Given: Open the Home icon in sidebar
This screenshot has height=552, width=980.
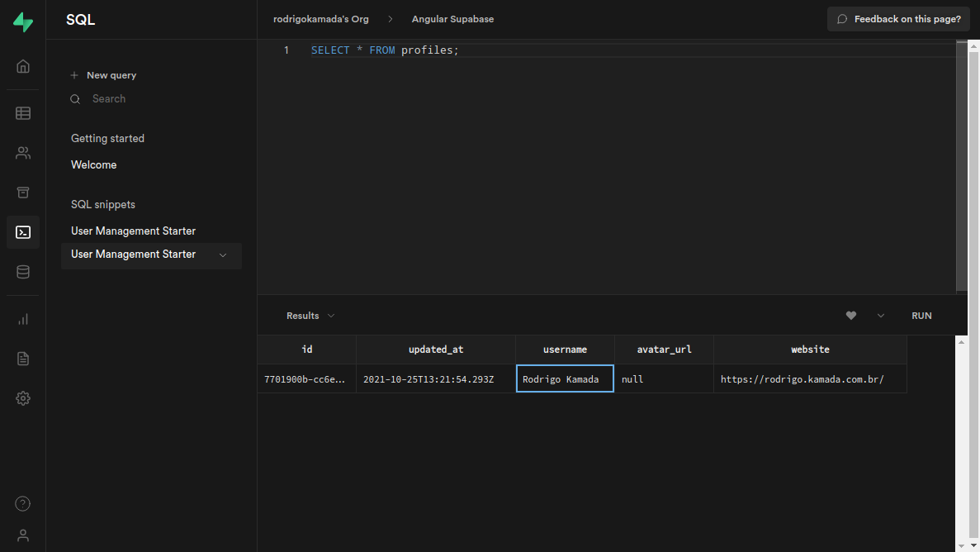Looking at the screenshot, I should 23,66.
